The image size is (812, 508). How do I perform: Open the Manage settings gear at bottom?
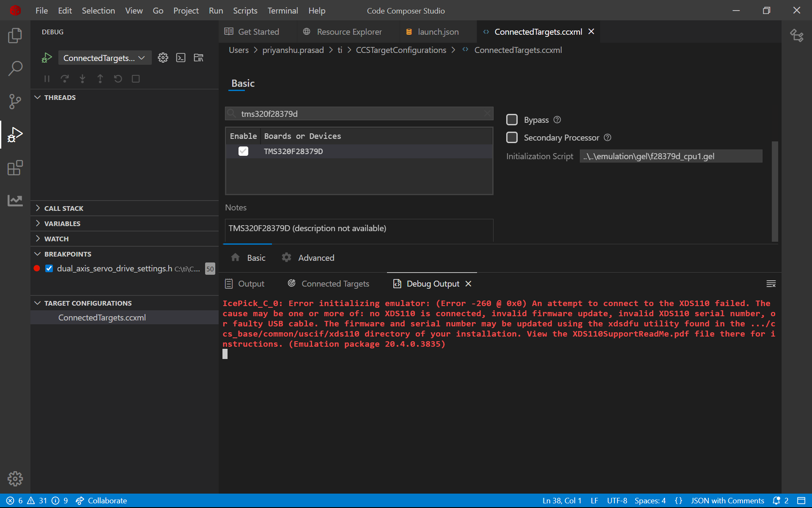[x=15, y=479]
